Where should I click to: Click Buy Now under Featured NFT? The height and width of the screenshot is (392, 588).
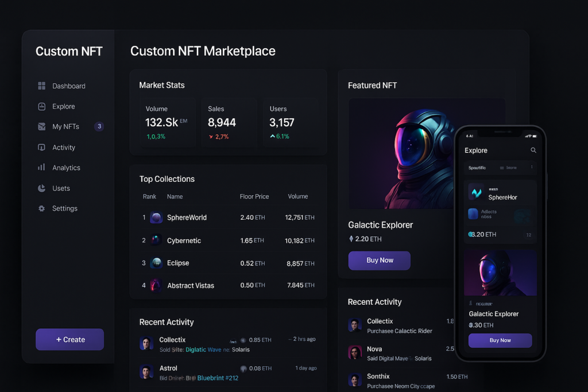pyautogui.click(x=379, y=260)
